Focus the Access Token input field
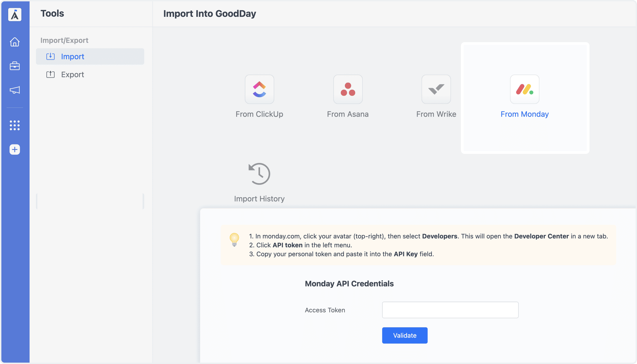 450,310
